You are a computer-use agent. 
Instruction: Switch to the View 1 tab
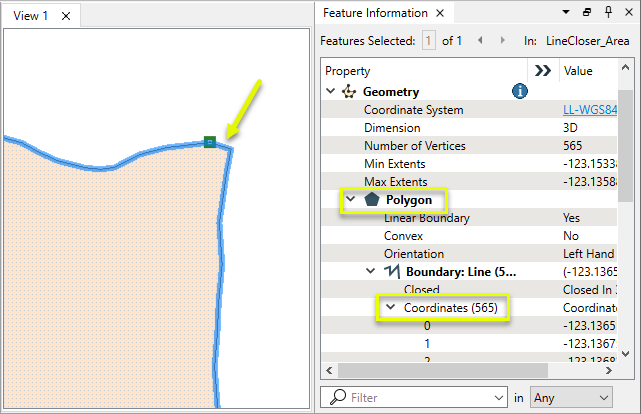point(31,16)
